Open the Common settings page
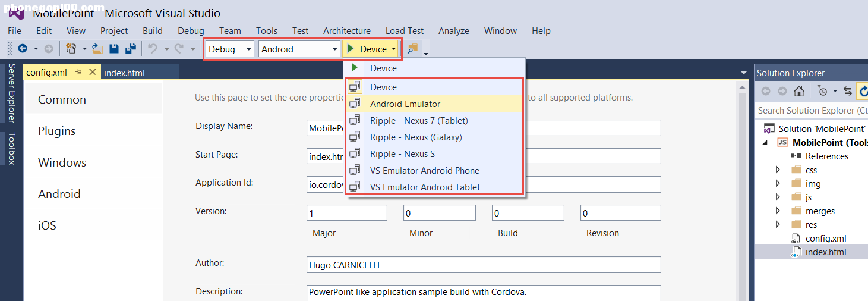Image resolution: width=868 pixels, height=301 pixels. (x=94, y=99)
